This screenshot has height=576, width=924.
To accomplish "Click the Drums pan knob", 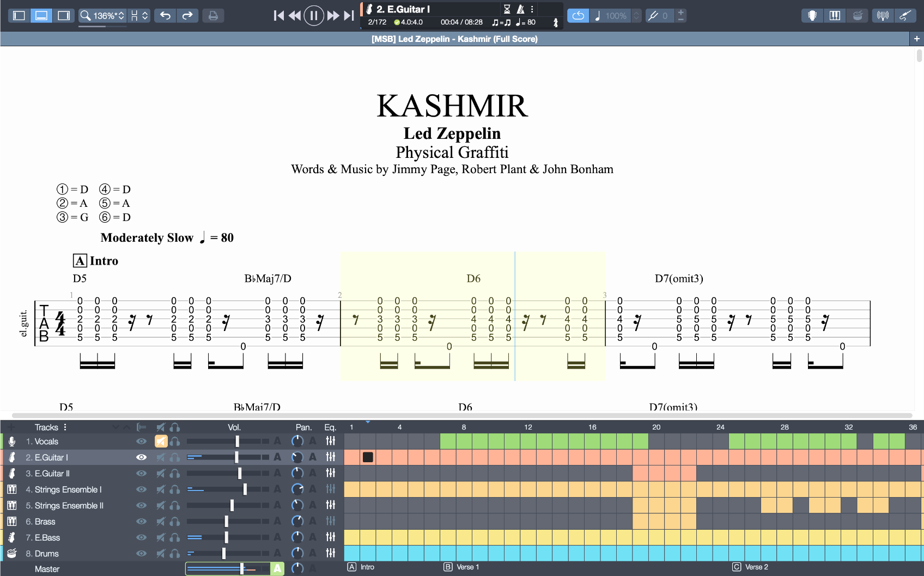I will point(297,553).
